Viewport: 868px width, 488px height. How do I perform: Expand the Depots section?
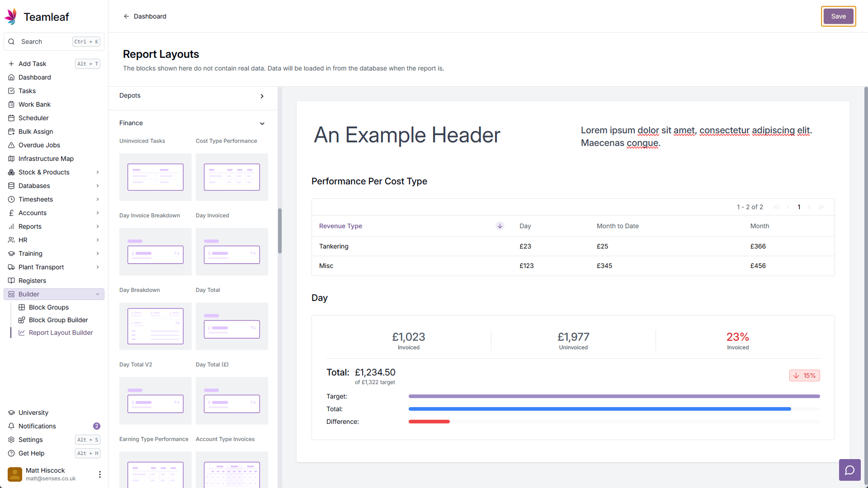[x=262, y=96]
